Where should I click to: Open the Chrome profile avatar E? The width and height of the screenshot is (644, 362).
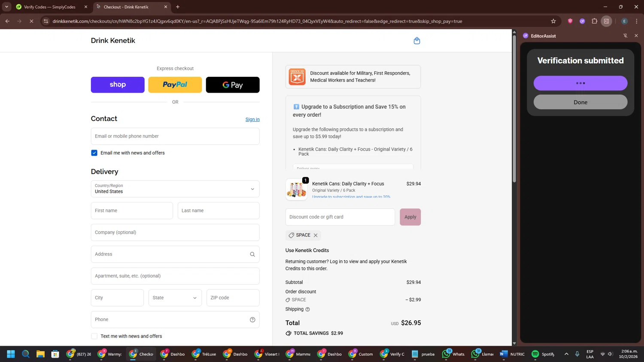624,21
